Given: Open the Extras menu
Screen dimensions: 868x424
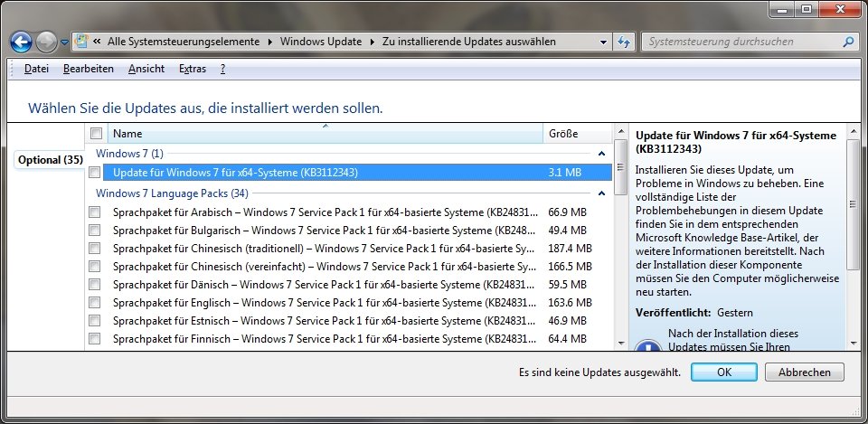Looking at the screenshot, I should click(x=193, y=69).
